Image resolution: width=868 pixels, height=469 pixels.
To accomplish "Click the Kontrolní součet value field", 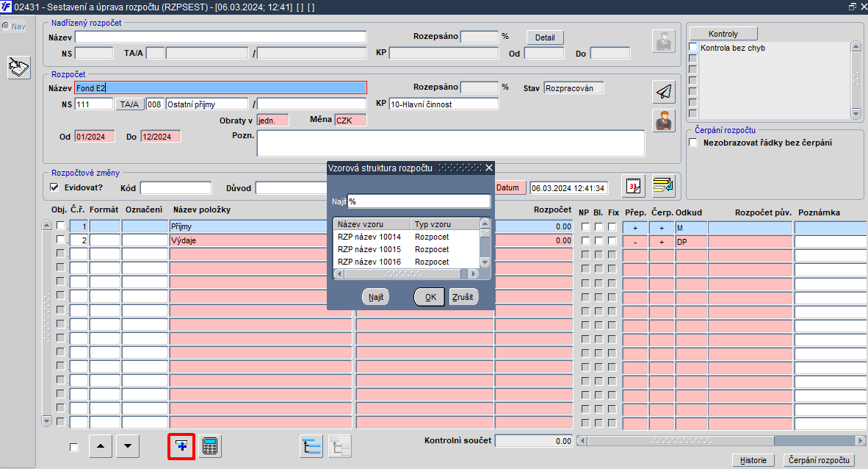I will point(534,441).
